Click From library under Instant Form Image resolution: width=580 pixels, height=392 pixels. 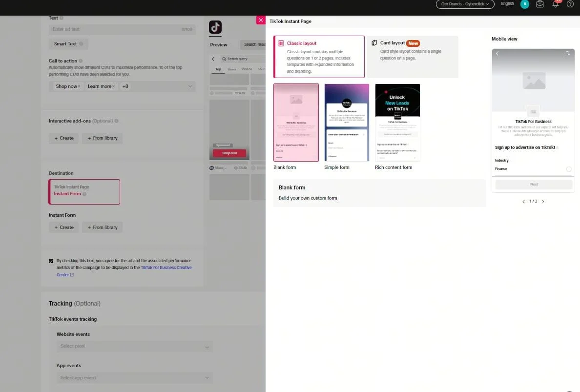click(103, 227)
